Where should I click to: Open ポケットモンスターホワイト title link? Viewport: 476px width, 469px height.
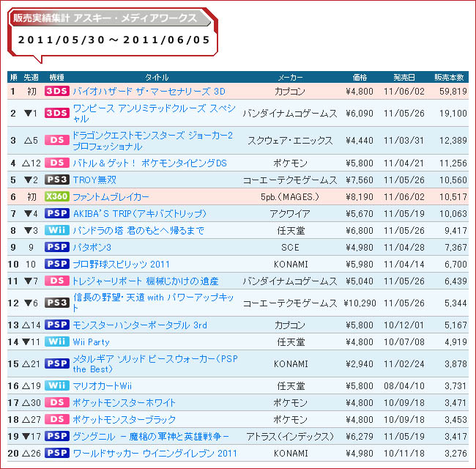[124, 403]
